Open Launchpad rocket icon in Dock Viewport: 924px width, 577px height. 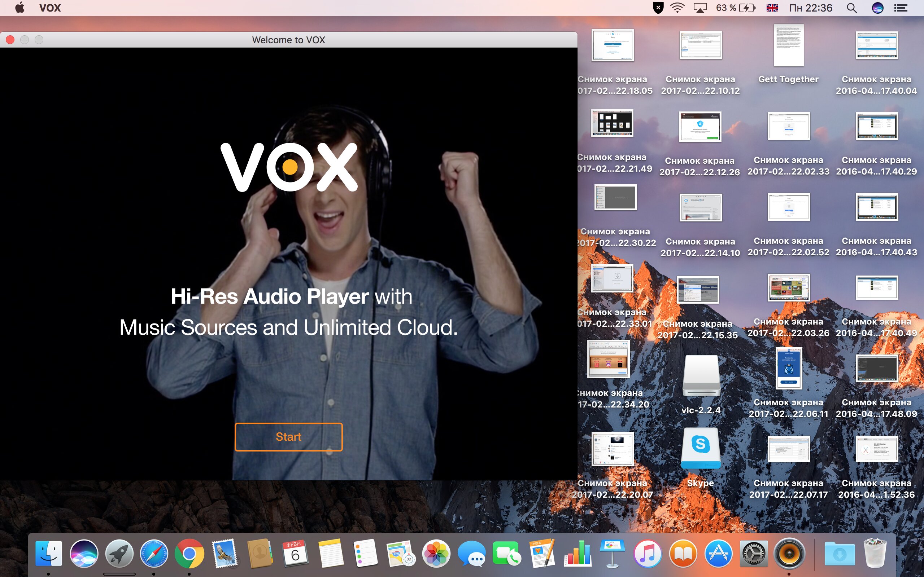point(119,553)
